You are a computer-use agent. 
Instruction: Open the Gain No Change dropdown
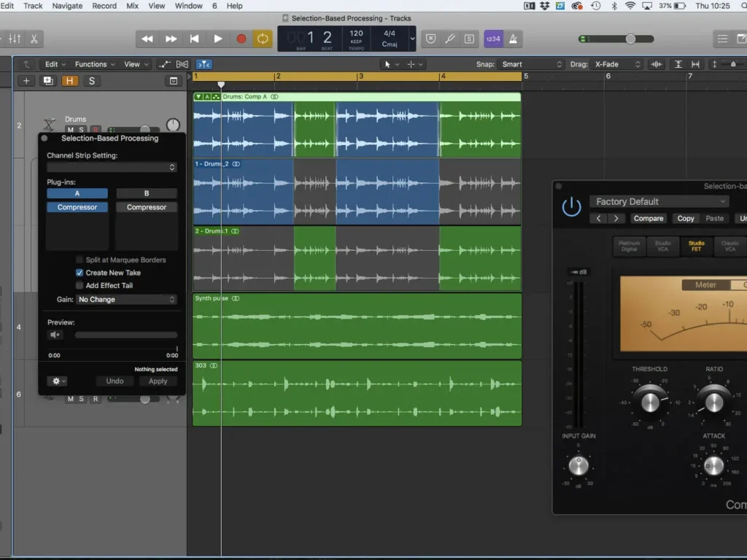[126, 300]
